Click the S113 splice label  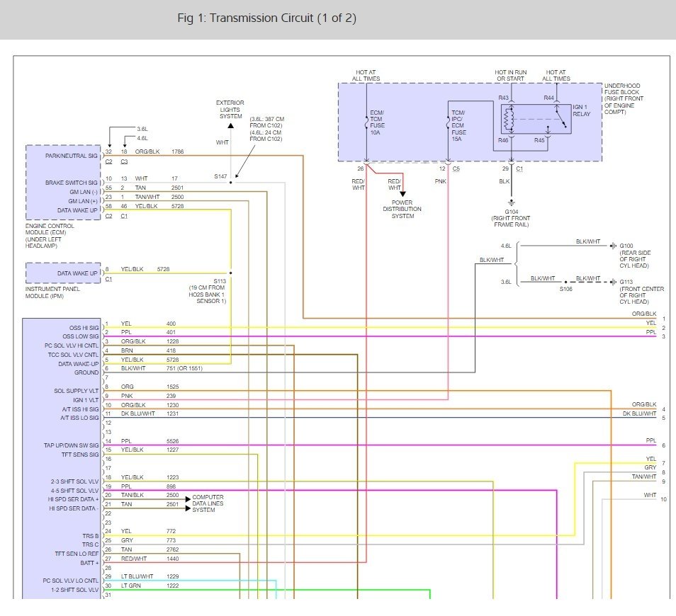coord(220,281)
